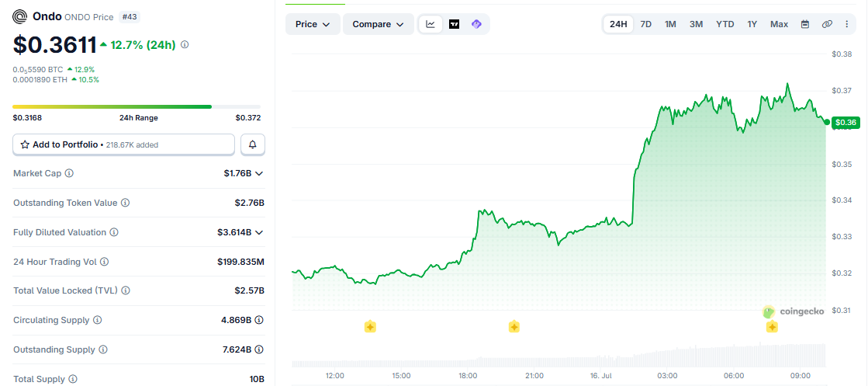Click news marker near 15:00

tap(370, 327)
